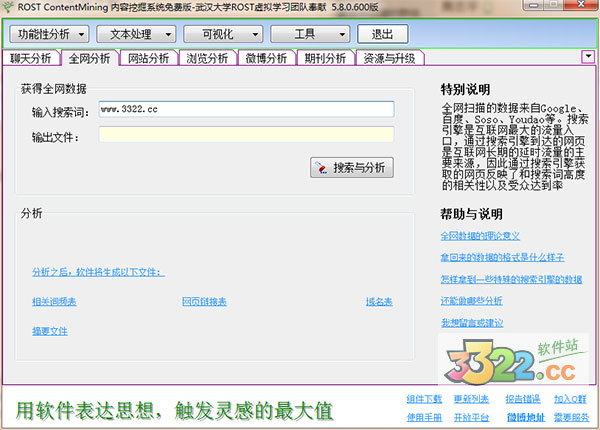This screenshot has width=600, height=430.
Task: Open the 拿回来的数据的格式是什么样子 help link
Action: [x=502, y=257]
